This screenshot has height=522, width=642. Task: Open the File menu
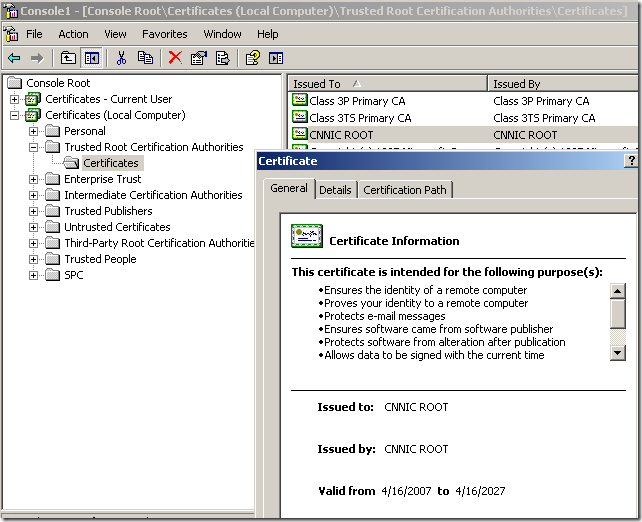pyautogui.click(x=34, y=34)
